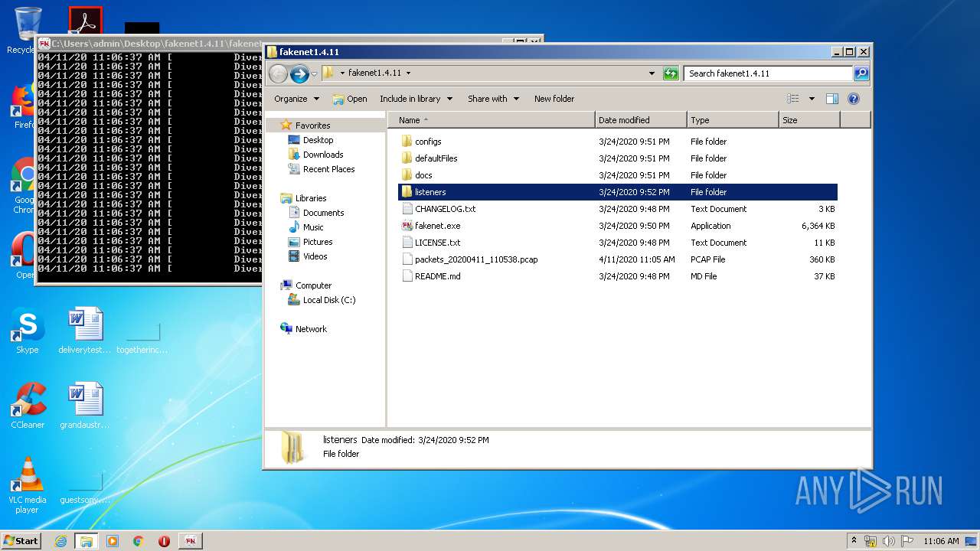Viewport: 980px width, 551px height.
Task: Sort by Date modified column header
Action: [x=641, y=120]
